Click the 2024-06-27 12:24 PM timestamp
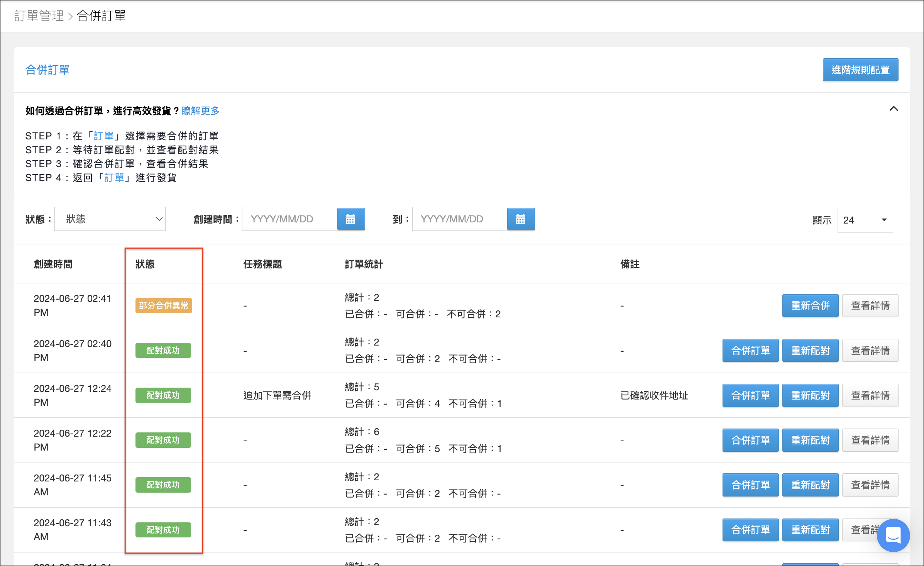 tap(73, 395)
